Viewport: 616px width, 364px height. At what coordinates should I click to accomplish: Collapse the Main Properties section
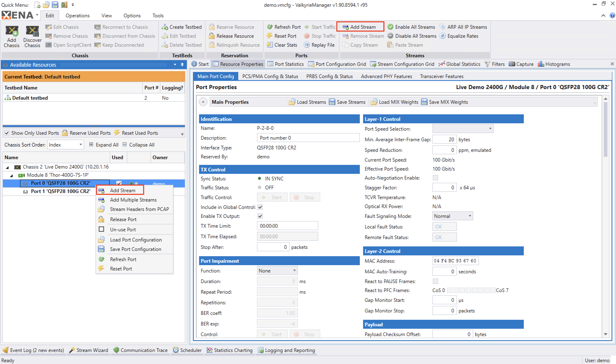(x=203, y=102)
